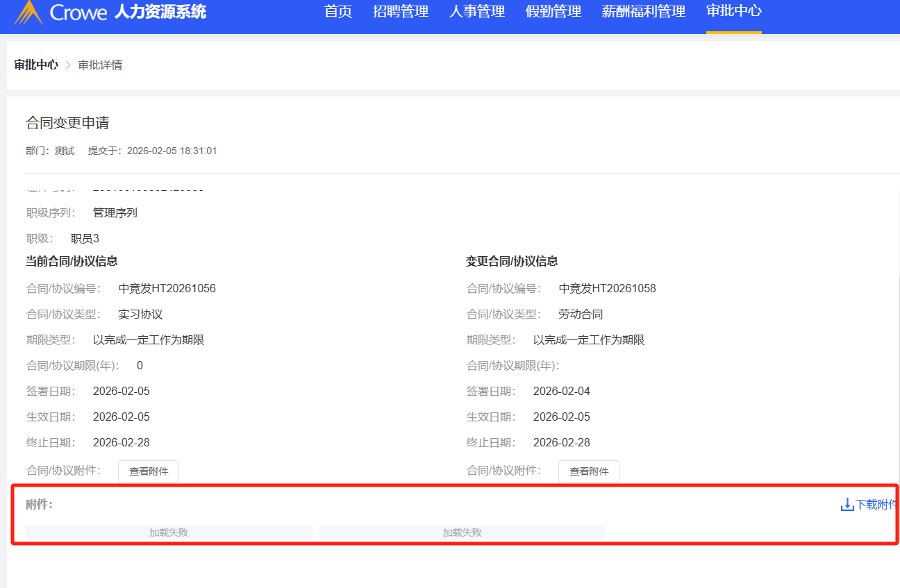Image resolution: width=900 pixels, height=588 pixels.
Task: Open the 薪酬福利管理 menu
Action: click(x=644, y=11)
